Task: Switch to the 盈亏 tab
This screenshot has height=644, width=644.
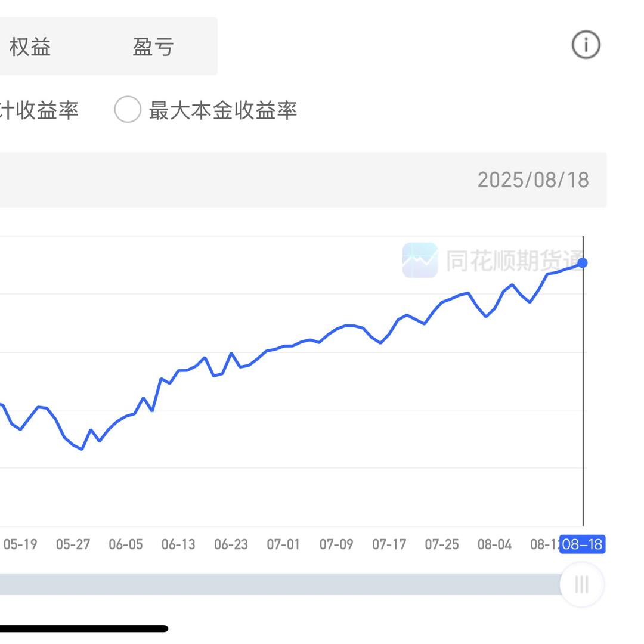Action: pyautogui.click(x=153, y=47)
